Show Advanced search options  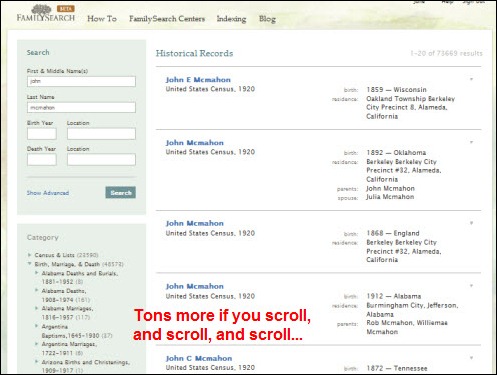pyautogui.click(x=48, y=193)
